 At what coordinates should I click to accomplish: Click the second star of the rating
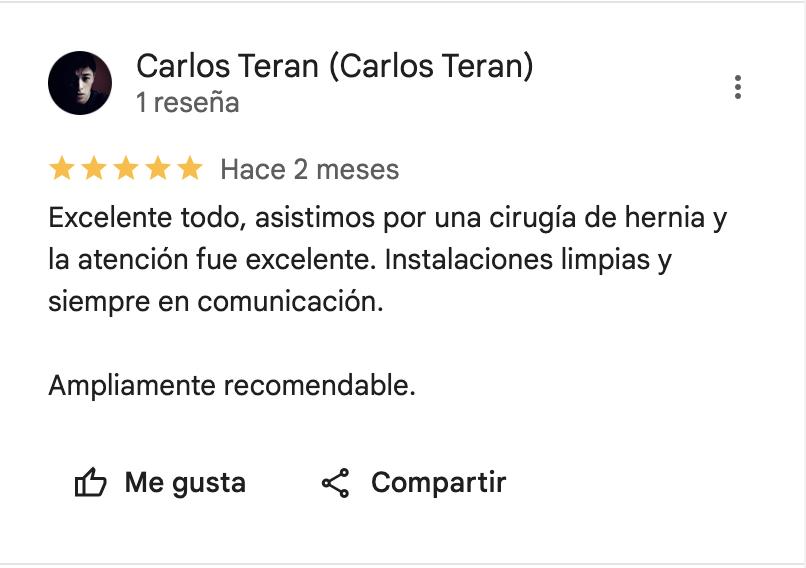pyautogui.click(x=94, y=170)
